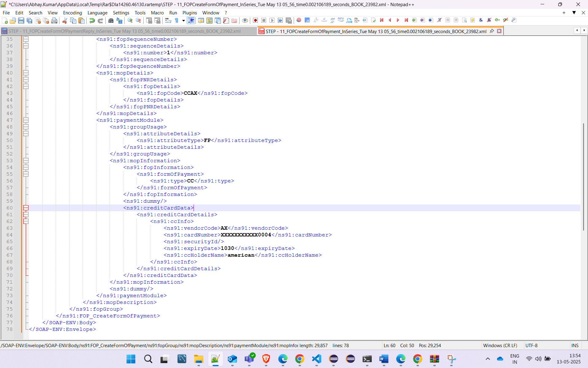588x368 pixels.
Task: Open the Encoding menu
Action: pyautogui.click(x=72, y=13)
